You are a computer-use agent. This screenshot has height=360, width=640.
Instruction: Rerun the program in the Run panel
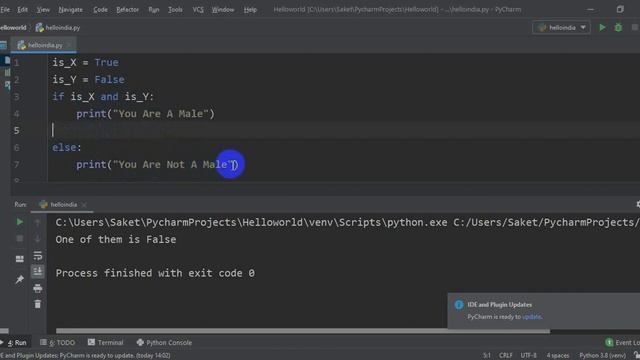20,222
